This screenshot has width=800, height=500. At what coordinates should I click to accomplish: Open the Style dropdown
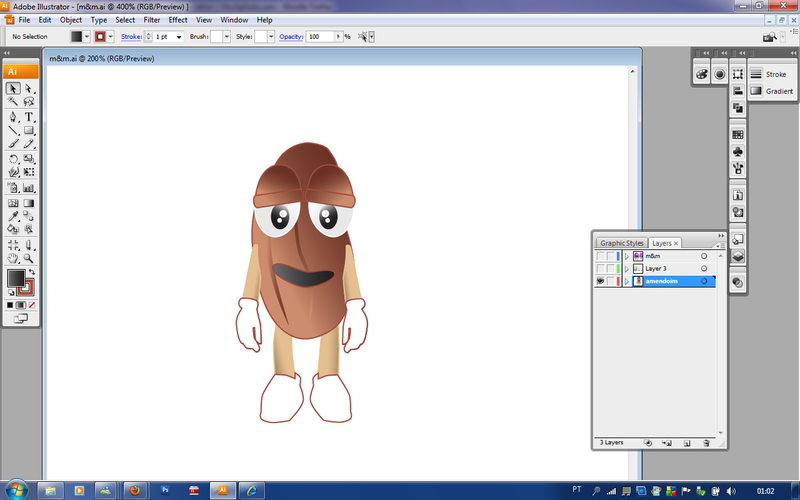[x=271, y=37]
